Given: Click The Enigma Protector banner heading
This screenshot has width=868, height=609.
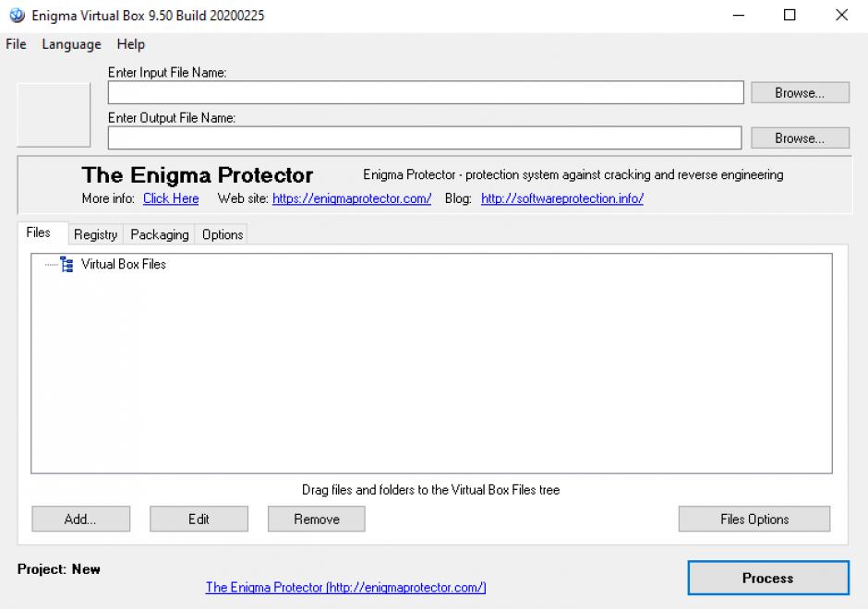Looking at the screenshot, I should [x=198, y=175].
